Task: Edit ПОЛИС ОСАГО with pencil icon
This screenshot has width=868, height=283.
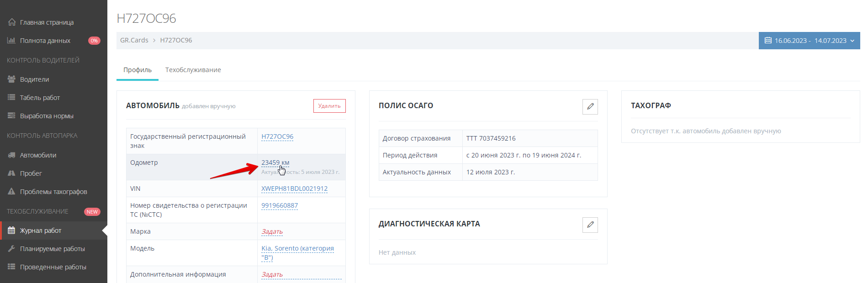Action: (590, 106)
